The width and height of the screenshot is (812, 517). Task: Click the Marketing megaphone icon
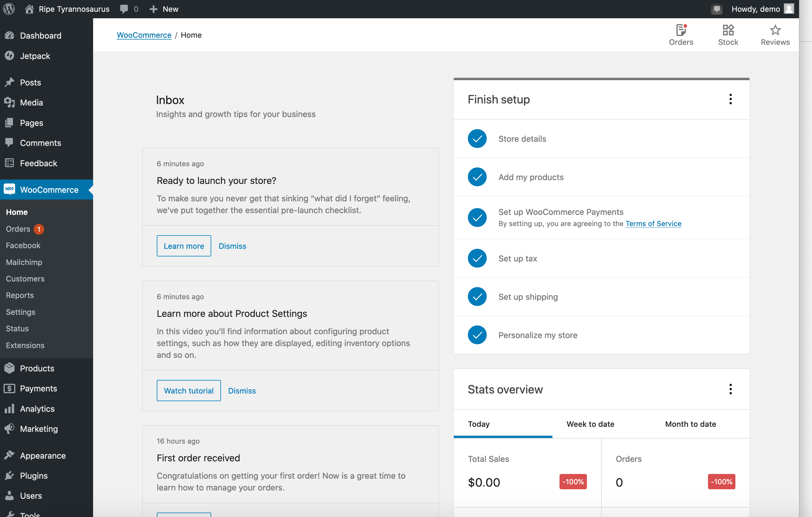(9, 428)
